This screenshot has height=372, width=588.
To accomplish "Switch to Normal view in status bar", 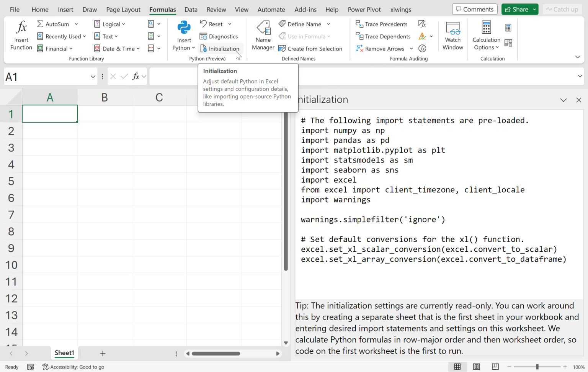I will click(x=457, y=367).
